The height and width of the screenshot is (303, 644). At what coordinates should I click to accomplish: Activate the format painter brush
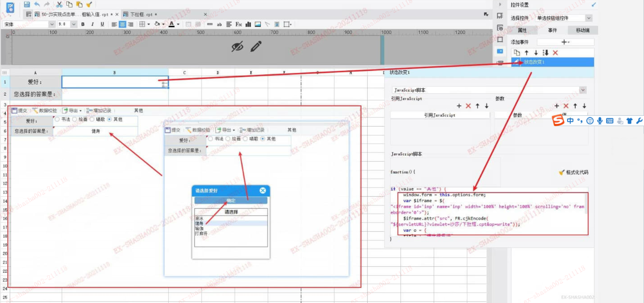(x=89, y=4)
